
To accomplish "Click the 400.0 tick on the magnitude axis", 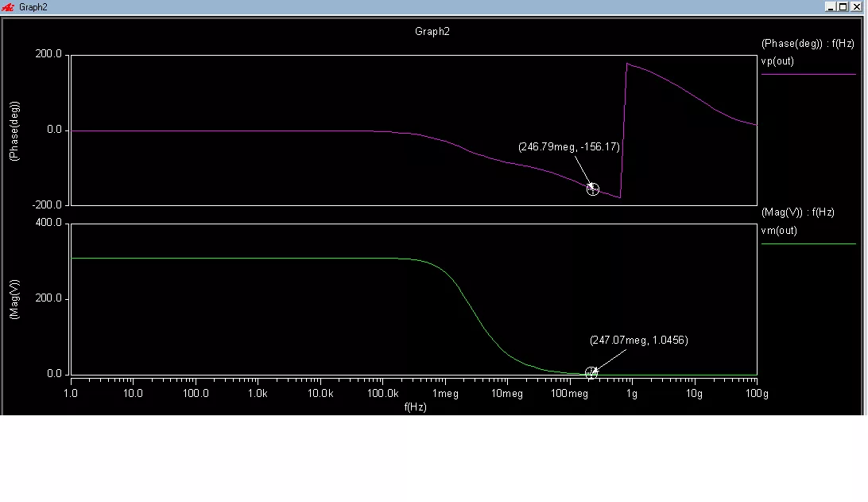I will pyautogui.click(x=48, y=224).
